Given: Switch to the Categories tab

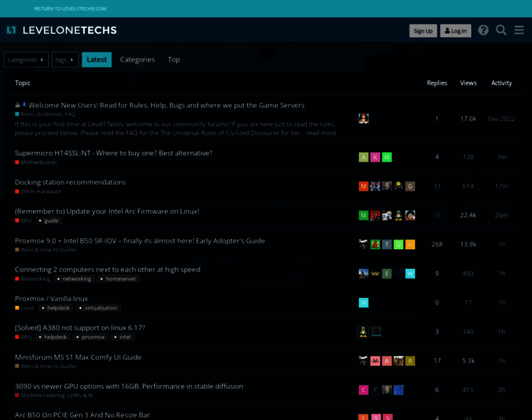Looking at the screenshot, I should click(x=137, y=59).
